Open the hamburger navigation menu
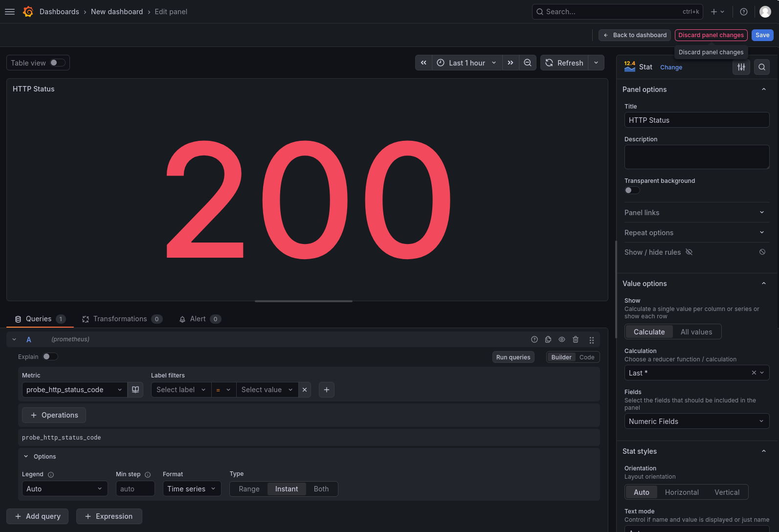Image resolution: width=779 pixels, height=532 pixels. click(10, 12)
